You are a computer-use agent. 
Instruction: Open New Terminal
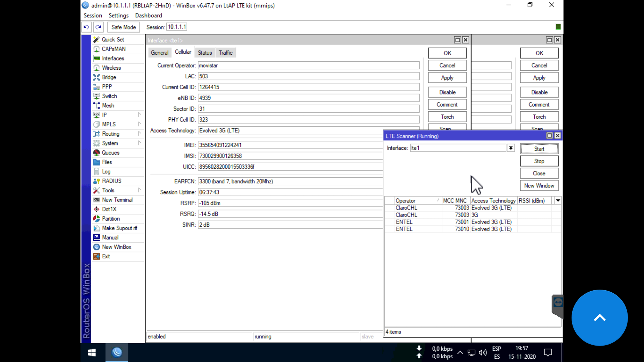tap(117, 200)
